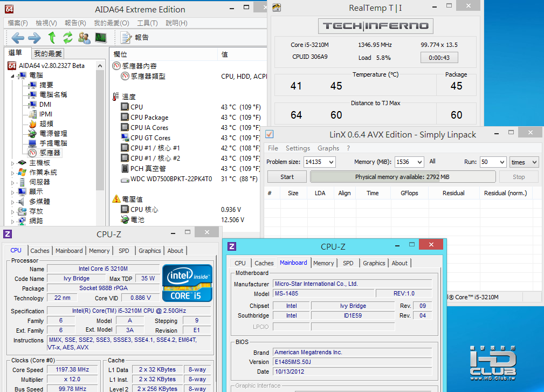Click the green refresh icon in AIDA64

click(67, 38)
